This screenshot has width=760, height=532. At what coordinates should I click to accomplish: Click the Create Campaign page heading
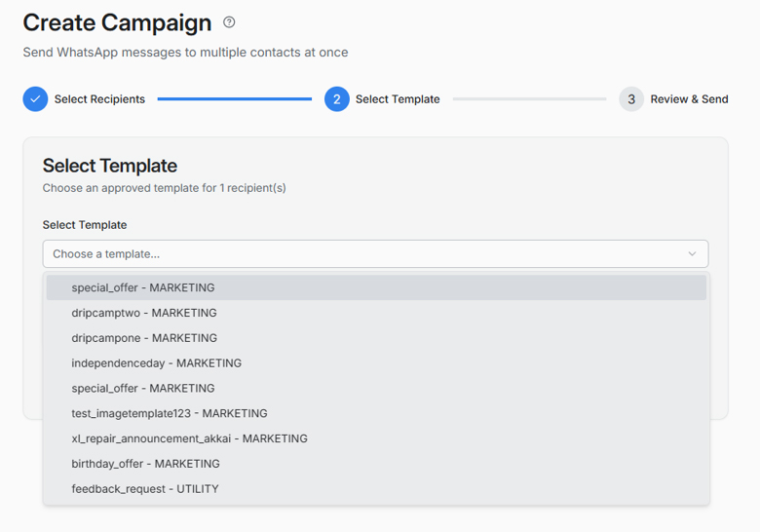coord(117,22)
